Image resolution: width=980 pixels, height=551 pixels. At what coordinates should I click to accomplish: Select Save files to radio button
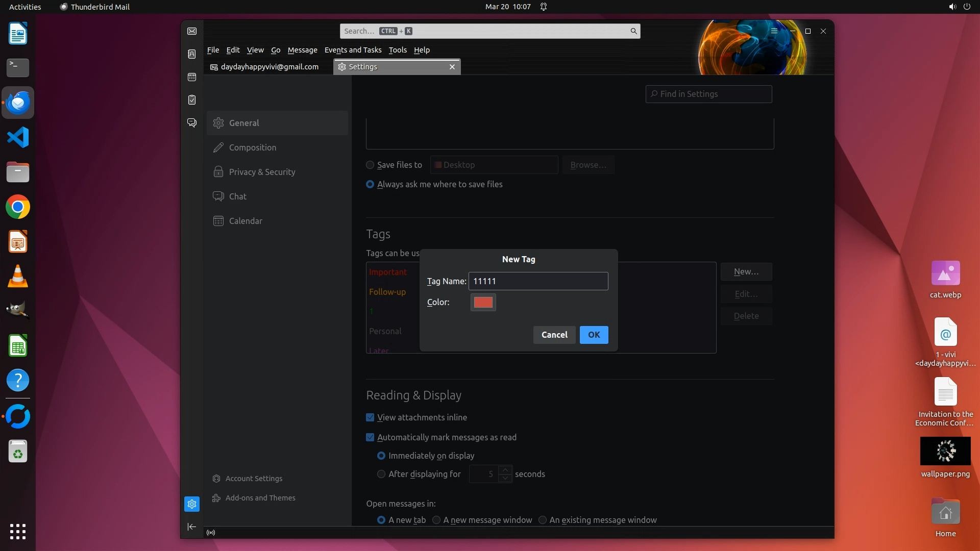(x=370, y=165)
